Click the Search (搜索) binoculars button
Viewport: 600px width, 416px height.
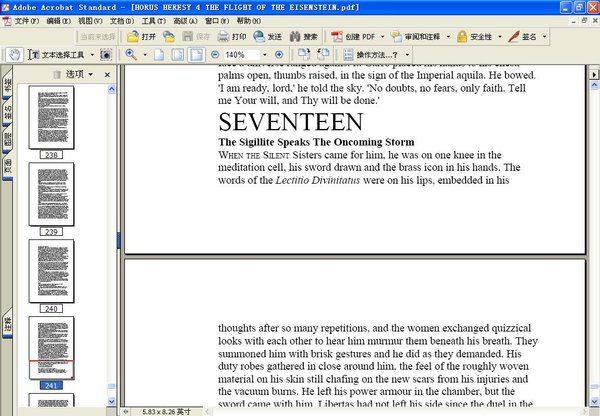coord(303,36)
